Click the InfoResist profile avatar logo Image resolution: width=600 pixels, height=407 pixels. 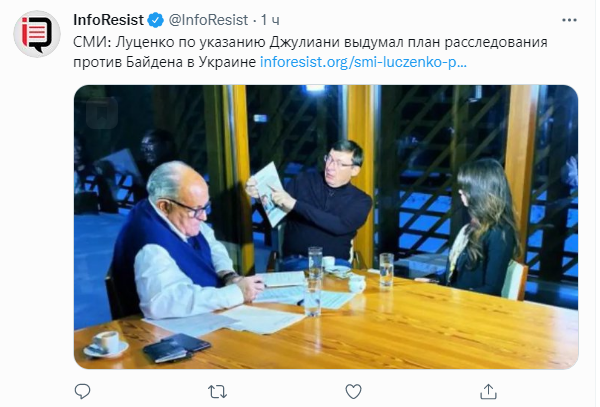[x=37, y=34]
